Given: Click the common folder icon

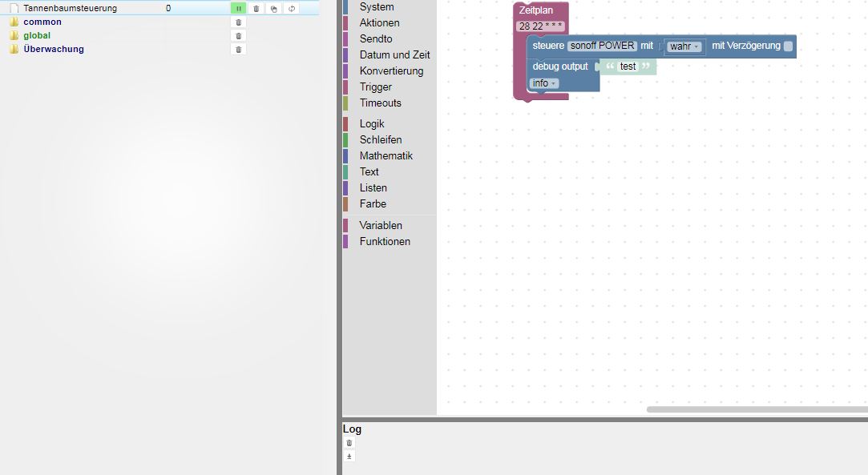Looking at the screenshot, I should (x=14, y=22).
